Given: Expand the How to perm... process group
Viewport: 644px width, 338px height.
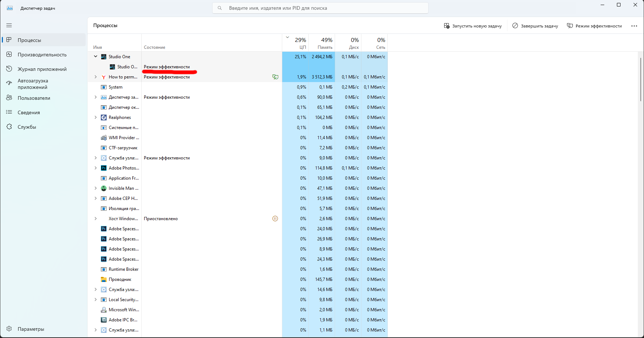Looking at the screenshot, I should click(95, 77).
